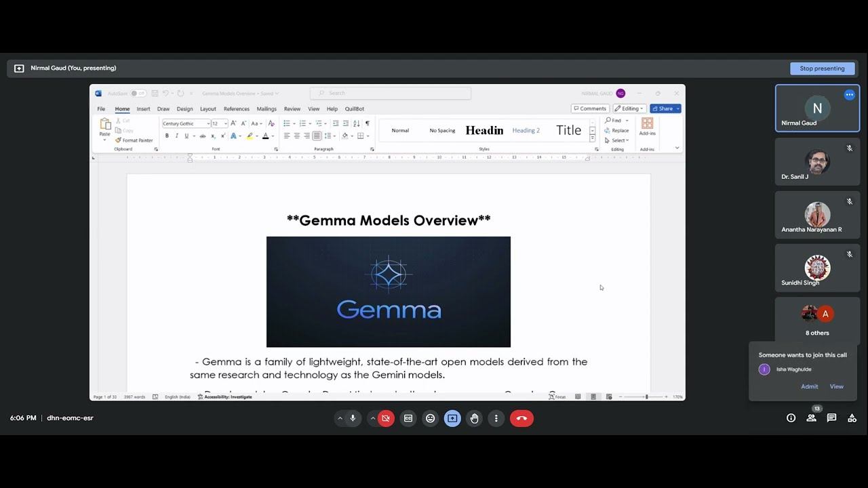Admit Isha Waghulde to the call
868x488 pixels.
pos(809,386)
